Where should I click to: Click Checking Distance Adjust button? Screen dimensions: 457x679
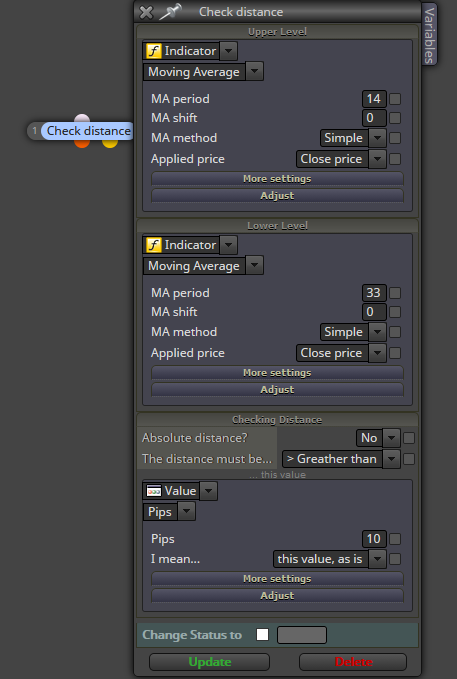(277, 596)
